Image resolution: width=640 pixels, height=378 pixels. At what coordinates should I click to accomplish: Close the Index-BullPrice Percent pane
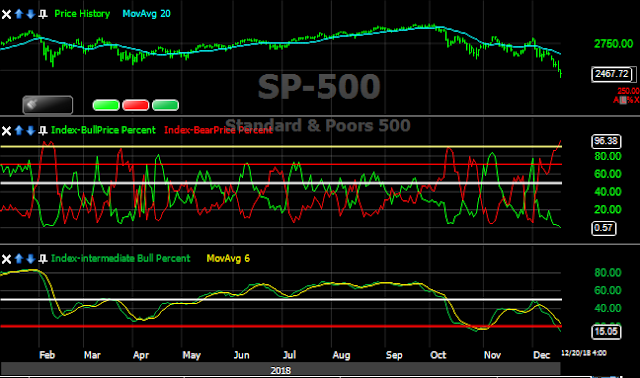(6, 131)
